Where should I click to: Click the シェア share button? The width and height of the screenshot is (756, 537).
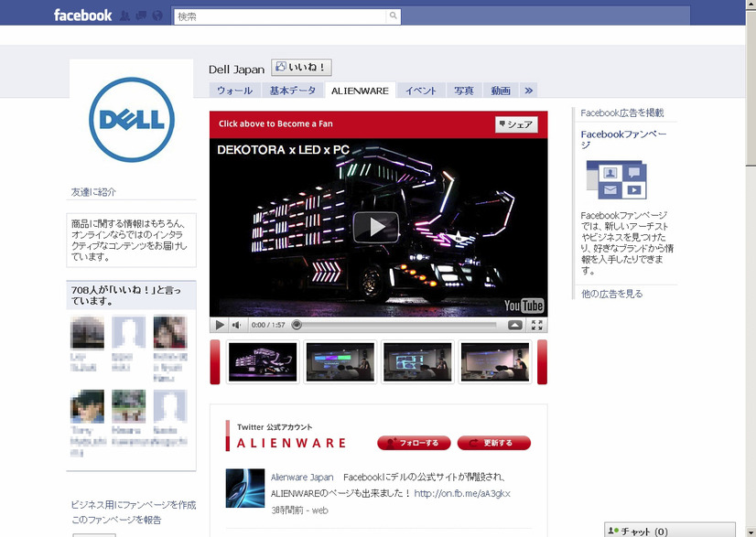pos(516,124)
